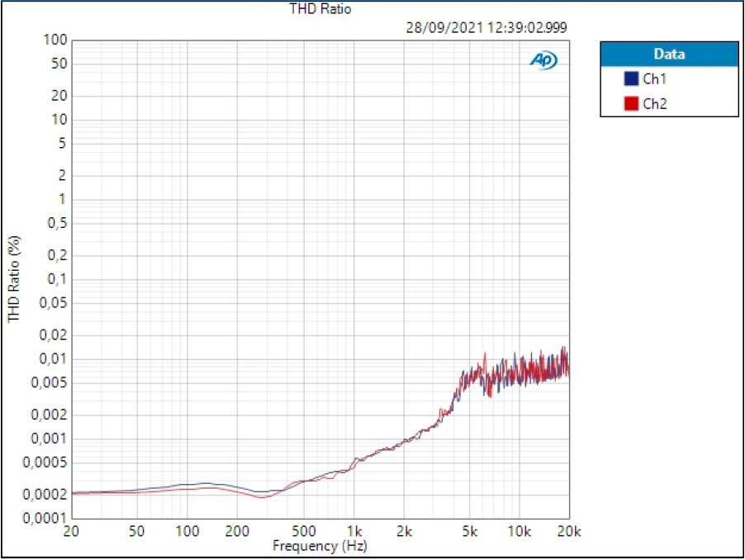Image resolution: width=745 pixels, height=560 pixels.
Task: Click the Data legend header
Action: [x=668, y=55]
